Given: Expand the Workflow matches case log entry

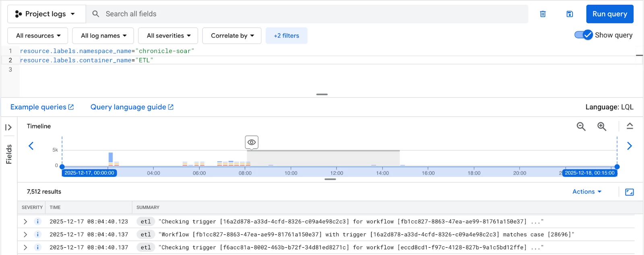Looking at the screenshot, I should click(x=25, y=234).
